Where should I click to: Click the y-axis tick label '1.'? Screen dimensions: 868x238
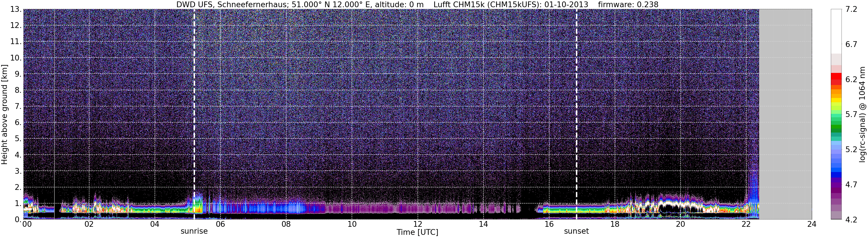pos(18,204)
